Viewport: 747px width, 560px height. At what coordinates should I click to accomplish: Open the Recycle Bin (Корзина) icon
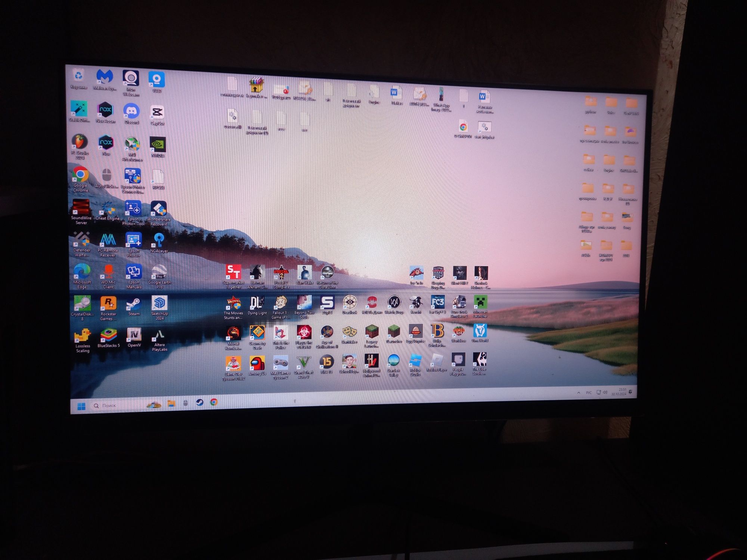78,80
